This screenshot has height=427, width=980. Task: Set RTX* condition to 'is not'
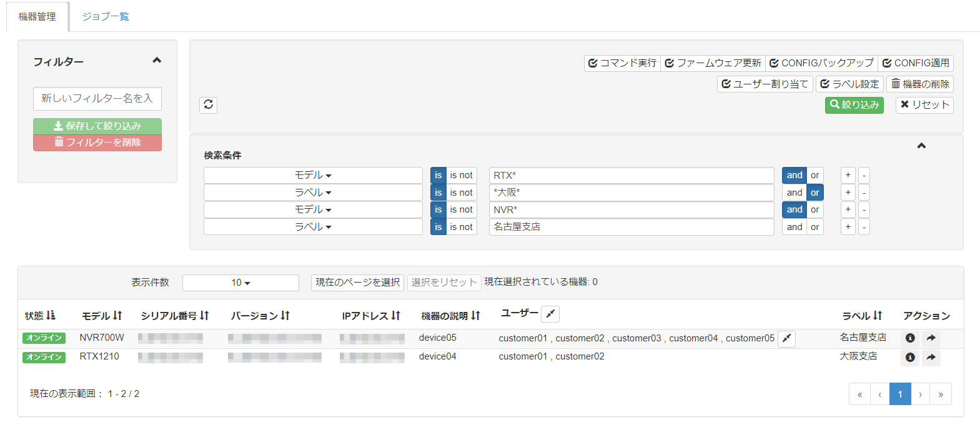pyautogui.click(x=461, y=175)
